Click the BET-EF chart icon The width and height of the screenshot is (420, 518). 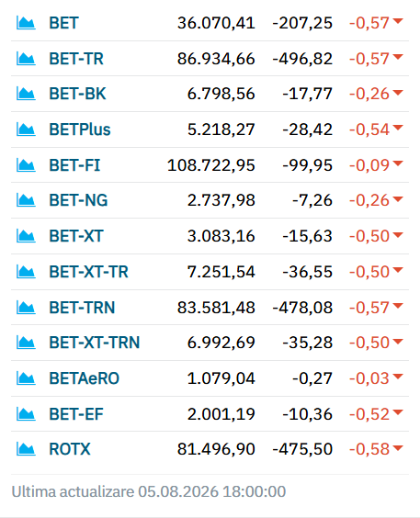26,414
